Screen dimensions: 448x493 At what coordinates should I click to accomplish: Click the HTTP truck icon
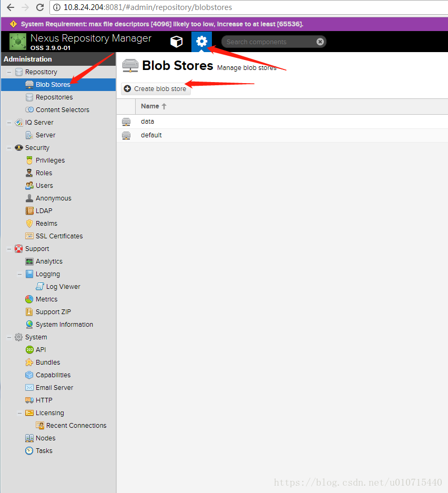pyautogui.click(x=29, y=400)
